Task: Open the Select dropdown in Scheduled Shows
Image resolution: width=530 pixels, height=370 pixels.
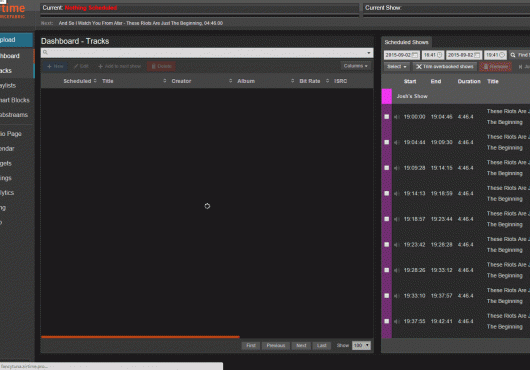Action: pos(396,67)
